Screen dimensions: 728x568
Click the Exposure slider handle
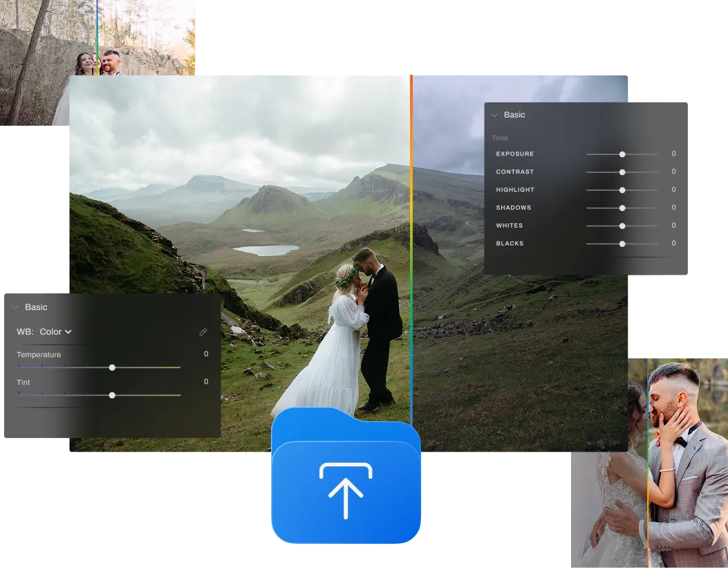pos(622,154)
